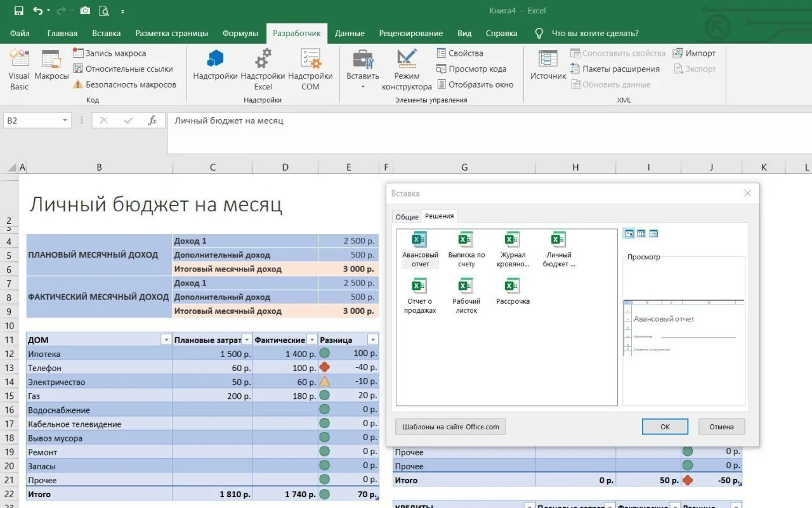Expand the Вставить controls dropdown
Screen dimensions: 812x508
363,86
